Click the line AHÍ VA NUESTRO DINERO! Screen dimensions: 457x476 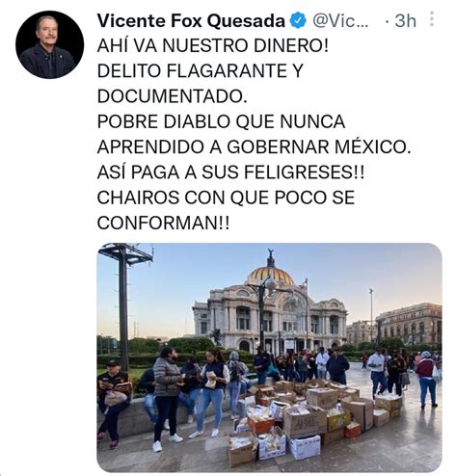[213, 46]
